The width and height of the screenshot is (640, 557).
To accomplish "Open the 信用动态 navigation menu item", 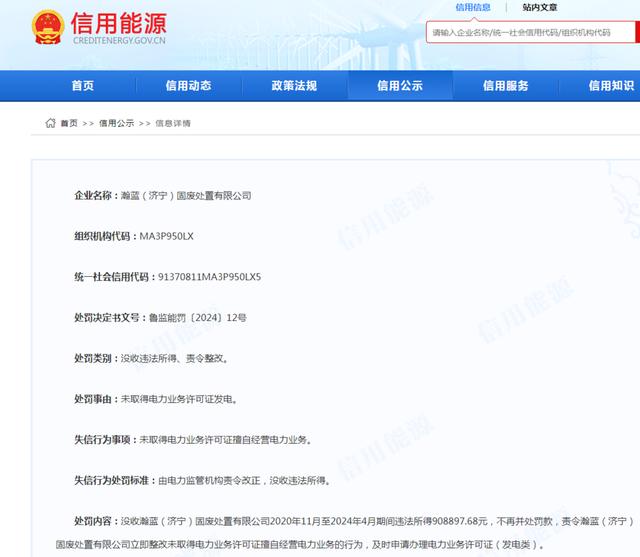I will pos(188,86).
